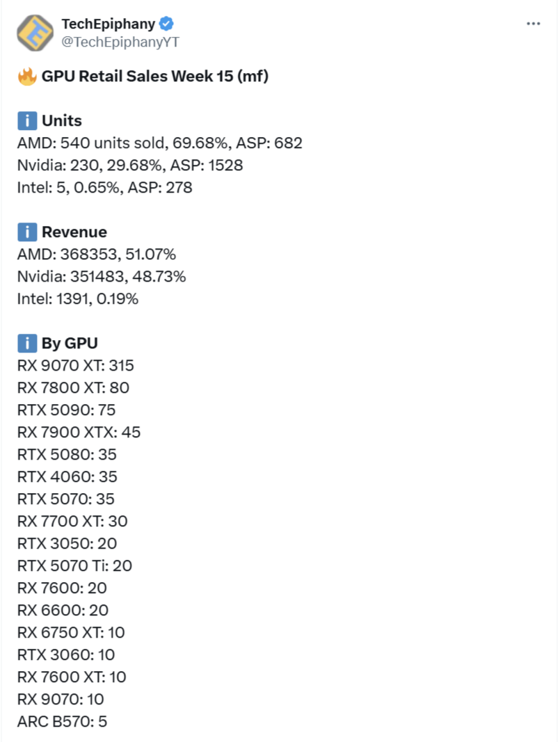Click the blue verified checkmark badge
Image resolution: width=560 pixels, height=742 pixels.
[x=166, y=23]
